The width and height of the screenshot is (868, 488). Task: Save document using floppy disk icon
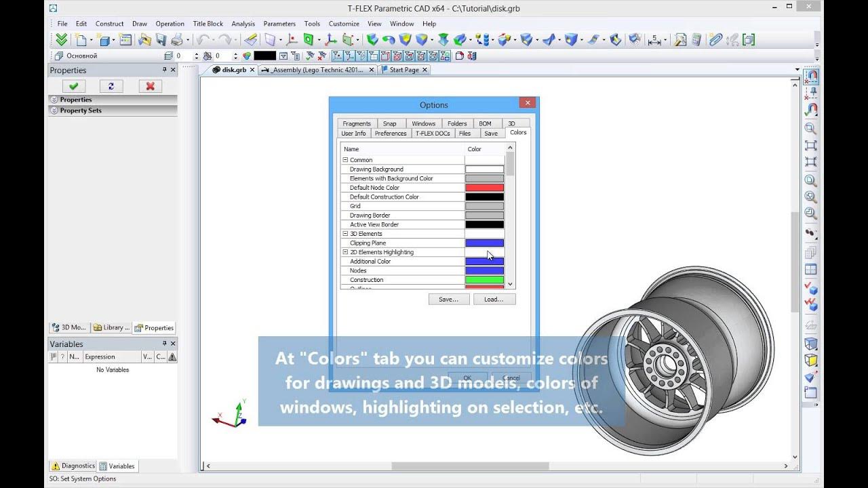(161, 40)
